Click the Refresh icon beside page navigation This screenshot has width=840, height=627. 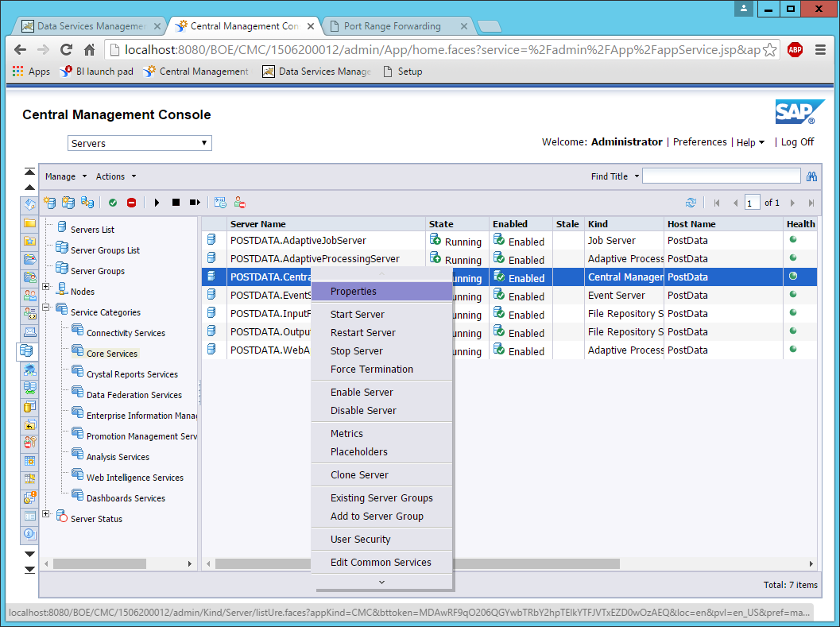coord(691,203)
